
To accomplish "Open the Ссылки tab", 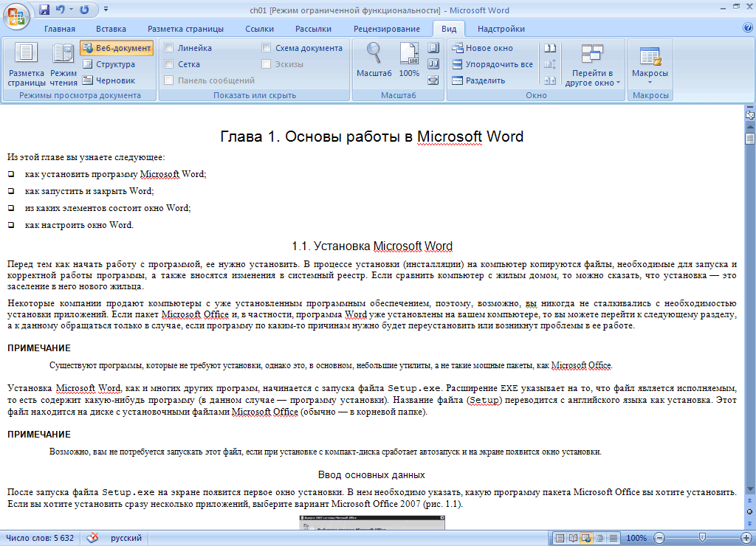I will point(259,29).
